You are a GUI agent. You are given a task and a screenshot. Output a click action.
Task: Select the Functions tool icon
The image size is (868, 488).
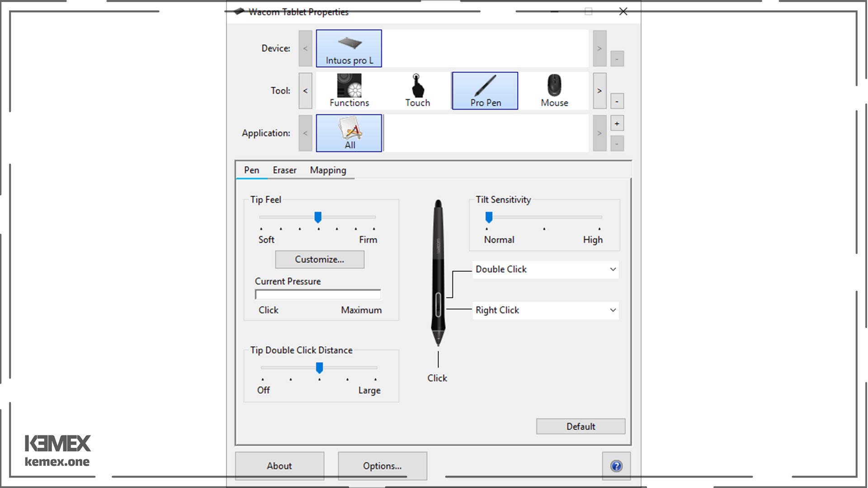pos(349,91)
